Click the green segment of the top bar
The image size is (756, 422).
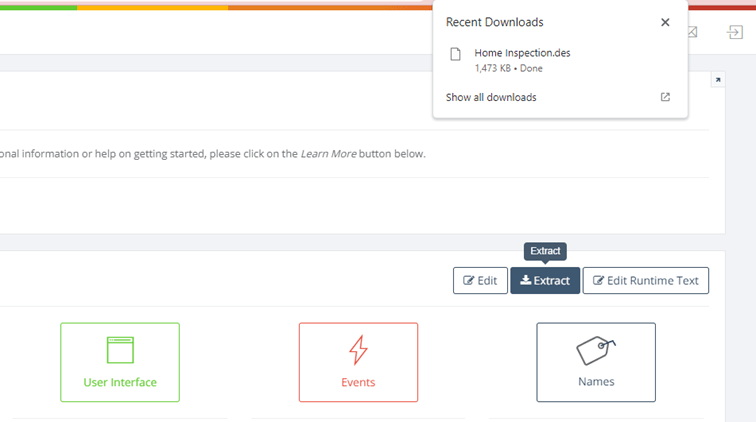coord(38,7)
